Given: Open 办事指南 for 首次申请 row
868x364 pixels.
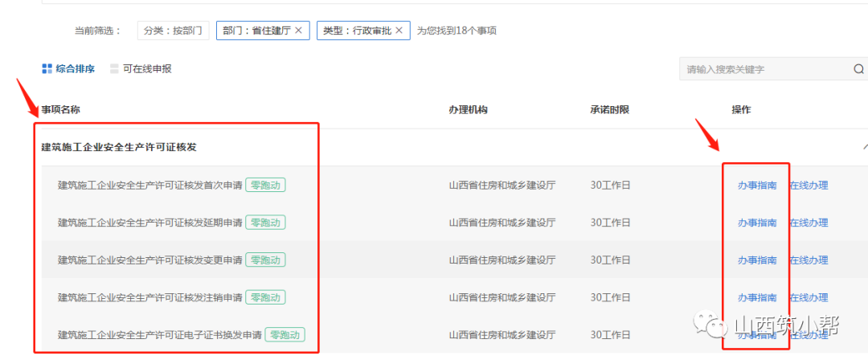Looking at the screenshot, I should coord(757,186).
